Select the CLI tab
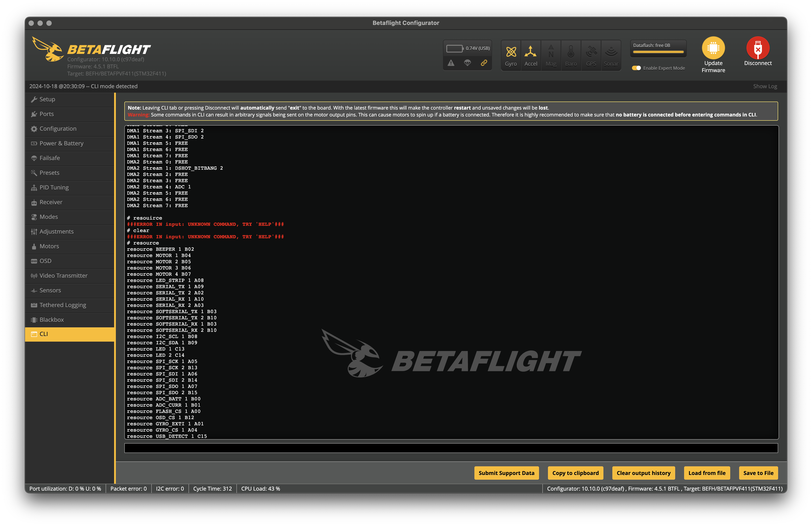The image size is (812, 526). [70, 334]
